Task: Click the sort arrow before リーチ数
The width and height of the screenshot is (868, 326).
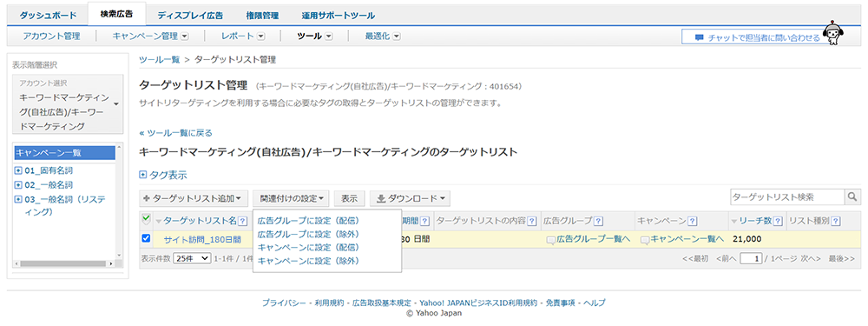Action: 734,223
